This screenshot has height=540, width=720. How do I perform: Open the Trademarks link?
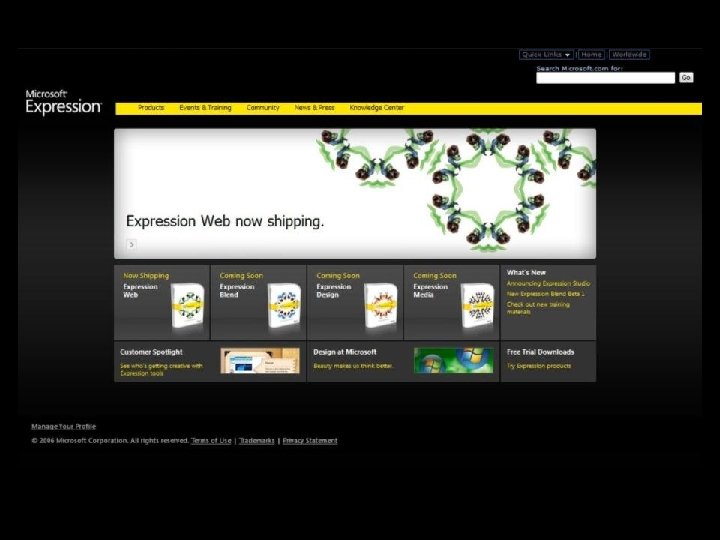(257, 440)
